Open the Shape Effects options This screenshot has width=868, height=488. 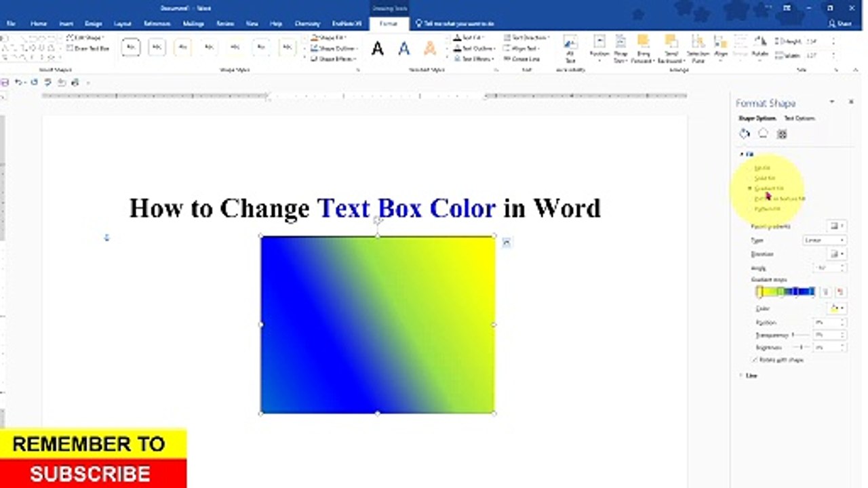coord(334,59)
